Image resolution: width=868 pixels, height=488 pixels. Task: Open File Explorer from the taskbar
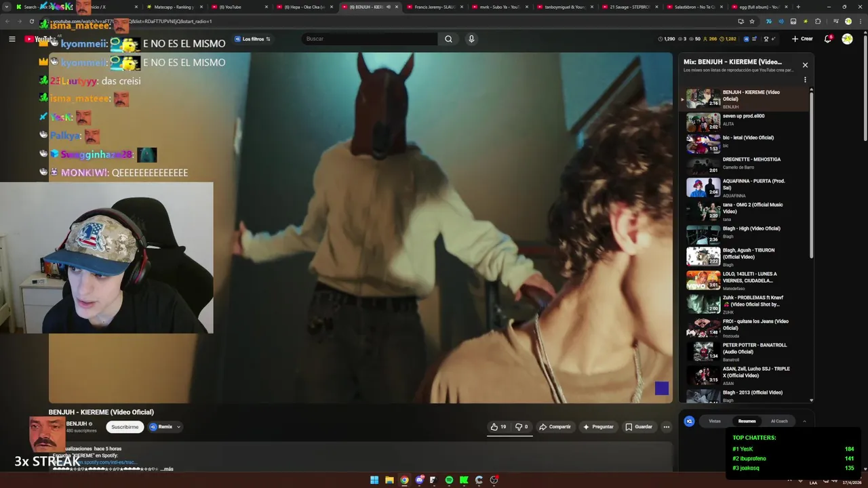pyautogui.click(x=389, y=480)
